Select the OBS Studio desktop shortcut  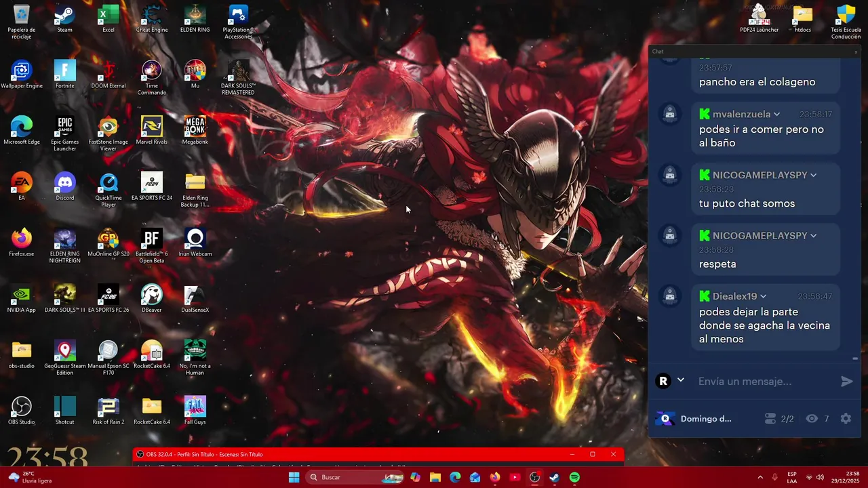pos(22,410)
